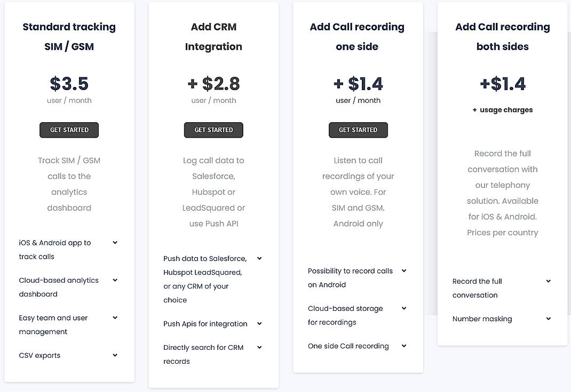The image size is (571, 392).
Task: Click the + $2.8 price on CRM card
Action: (213, 83)
